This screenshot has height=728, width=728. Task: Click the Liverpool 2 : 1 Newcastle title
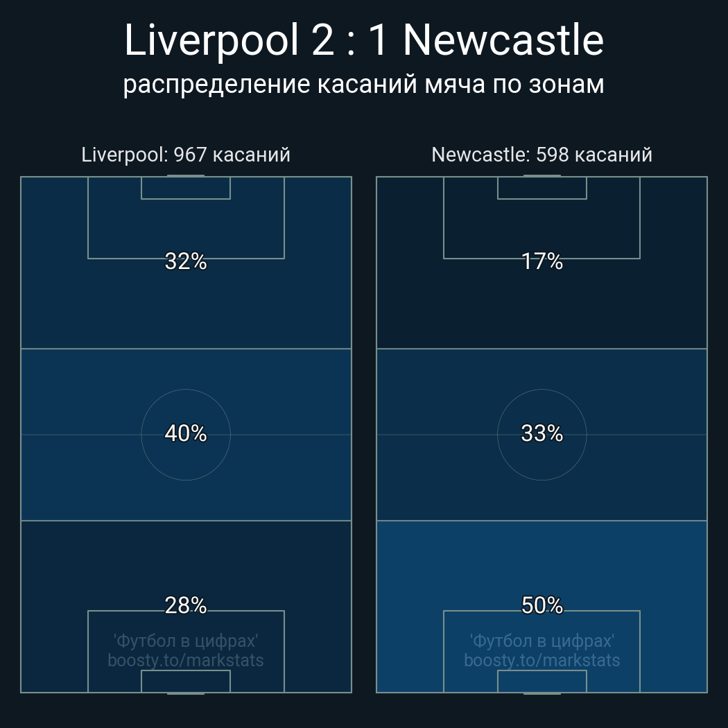point(363,41)
